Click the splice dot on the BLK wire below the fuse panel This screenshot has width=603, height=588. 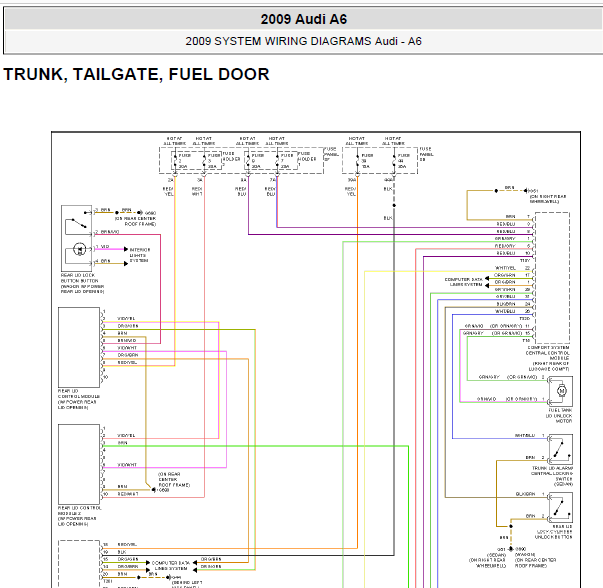[x=394, y=205]
